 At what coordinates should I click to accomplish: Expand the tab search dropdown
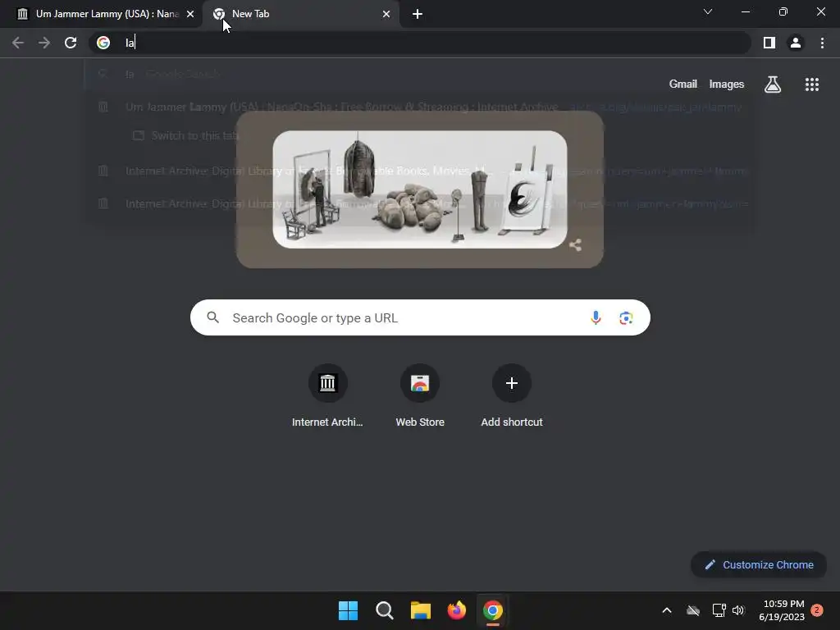(x=708, y=11)
